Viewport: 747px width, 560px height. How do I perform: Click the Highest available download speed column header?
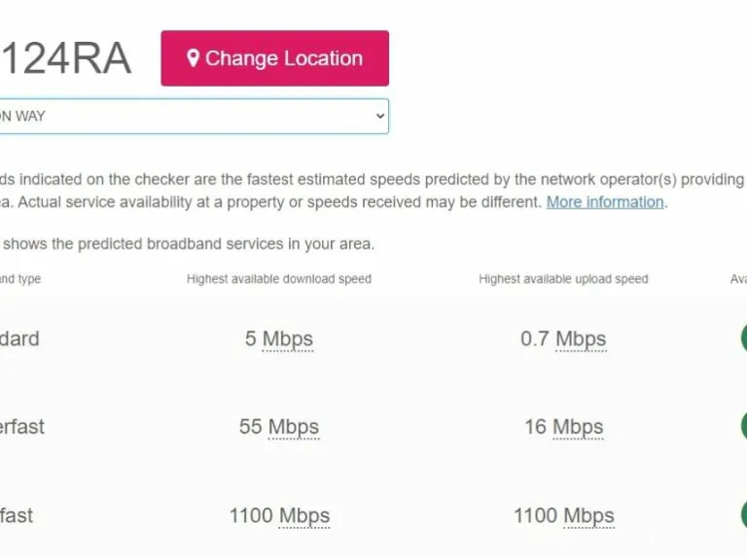[x=279, y=279]
